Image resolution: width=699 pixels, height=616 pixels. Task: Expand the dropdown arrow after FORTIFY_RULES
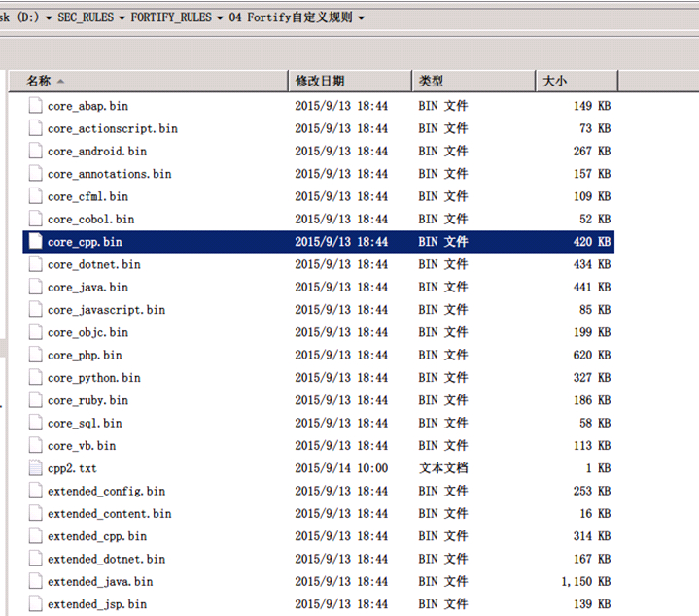[220, 18]
